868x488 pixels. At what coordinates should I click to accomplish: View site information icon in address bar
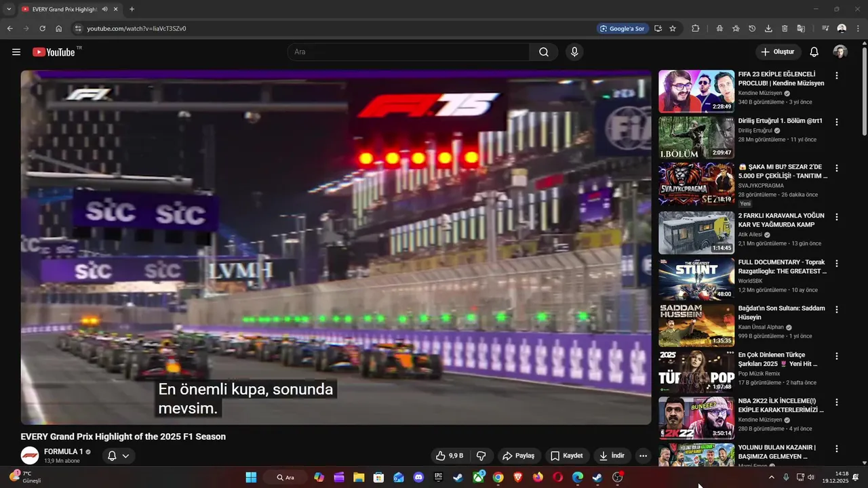coord(78,28)
